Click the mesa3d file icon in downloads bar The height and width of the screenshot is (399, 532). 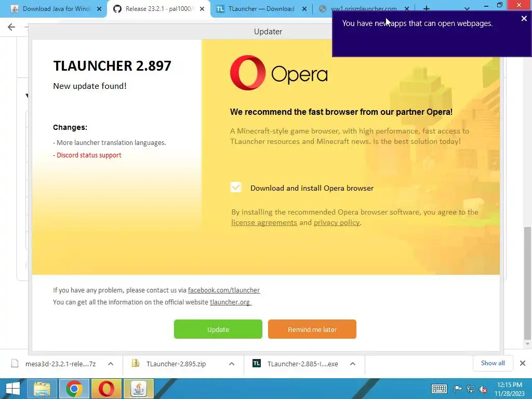15,363
